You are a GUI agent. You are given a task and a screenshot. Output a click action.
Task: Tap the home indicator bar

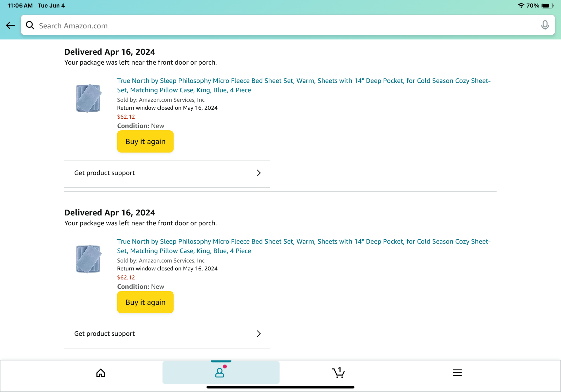pyautogui.click(x=280, y=387)
